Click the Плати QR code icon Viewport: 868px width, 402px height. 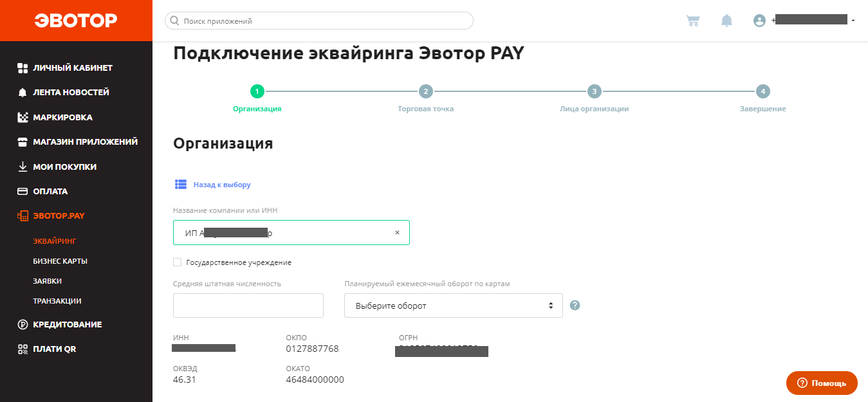tap(23, 349)
